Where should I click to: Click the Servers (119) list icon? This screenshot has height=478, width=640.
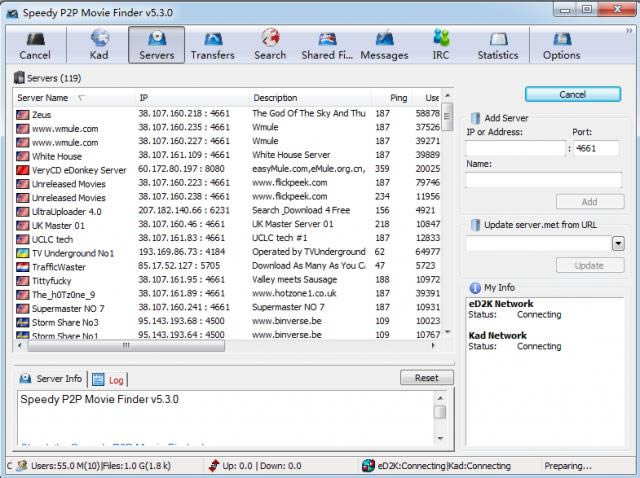(x=19, y=78)
